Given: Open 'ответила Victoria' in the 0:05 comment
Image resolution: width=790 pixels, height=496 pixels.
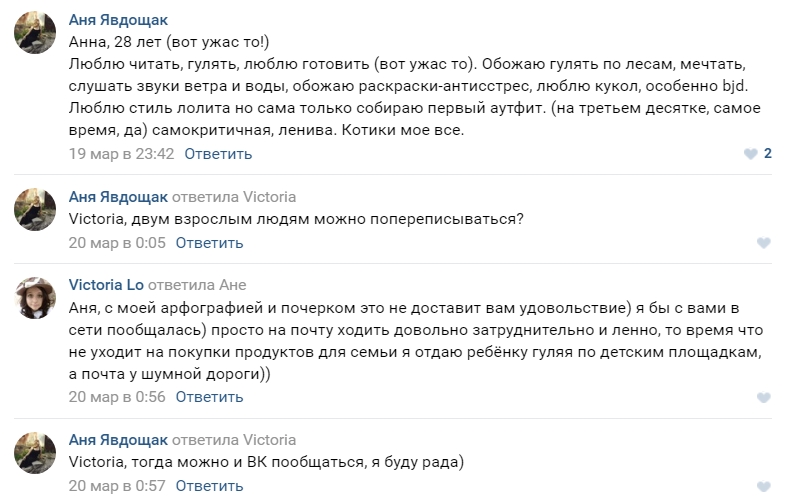Looking at the screenshot, I should pos(234,197).
